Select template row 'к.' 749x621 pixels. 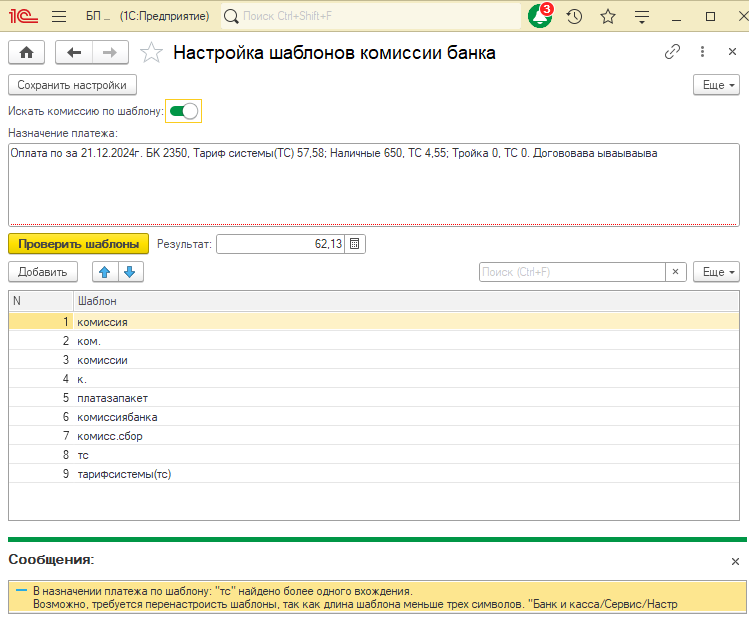point(374,379)
